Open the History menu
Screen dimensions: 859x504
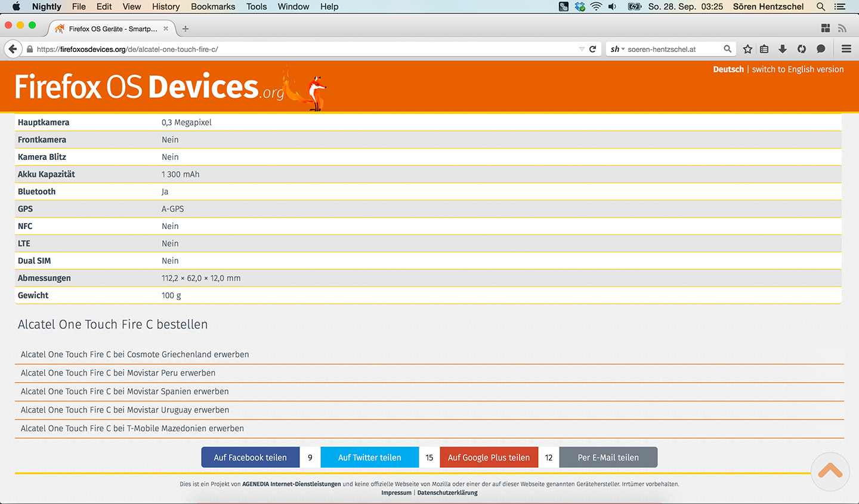pyautogui.click(x=165, y=7)
